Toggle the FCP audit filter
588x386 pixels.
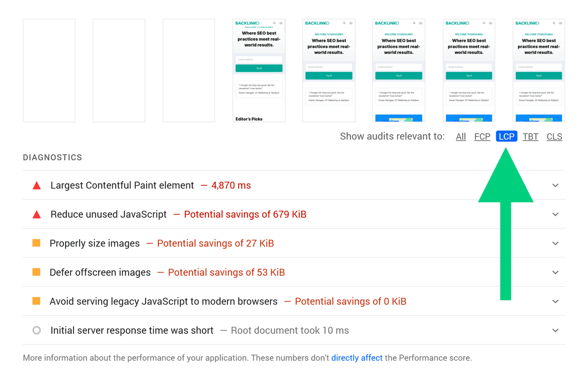tap(482, 136)
